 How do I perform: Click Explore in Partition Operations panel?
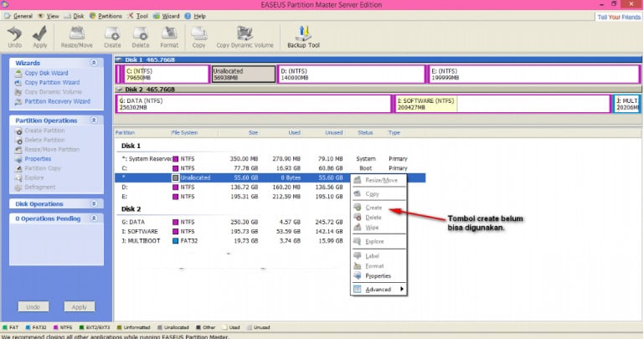(x=29, y=177)
